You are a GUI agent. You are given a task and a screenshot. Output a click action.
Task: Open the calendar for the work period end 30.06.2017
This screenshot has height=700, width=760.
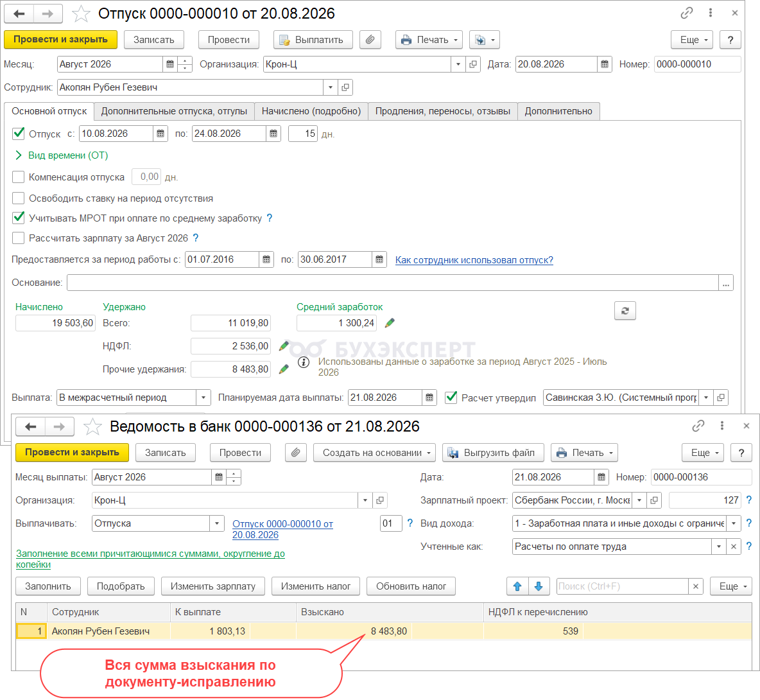tap(379, 259)
